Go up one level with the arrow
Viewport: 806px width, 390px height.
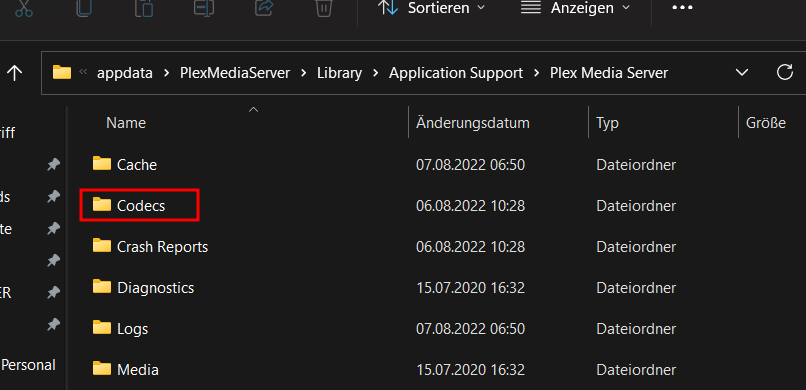point(14,73)
